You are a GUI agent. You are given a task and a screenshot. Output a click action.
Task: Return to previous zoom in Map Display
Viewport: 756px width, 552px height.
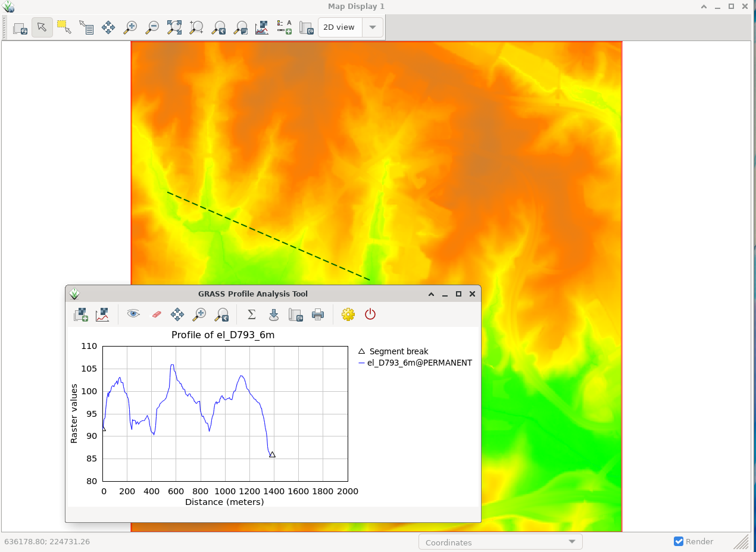[x=218, y=27]
